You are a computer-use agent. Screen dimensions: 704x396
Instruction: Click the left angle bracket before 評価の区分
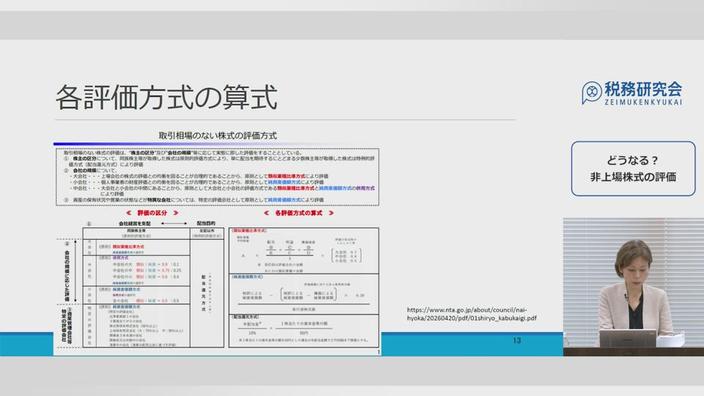[129, 213]
